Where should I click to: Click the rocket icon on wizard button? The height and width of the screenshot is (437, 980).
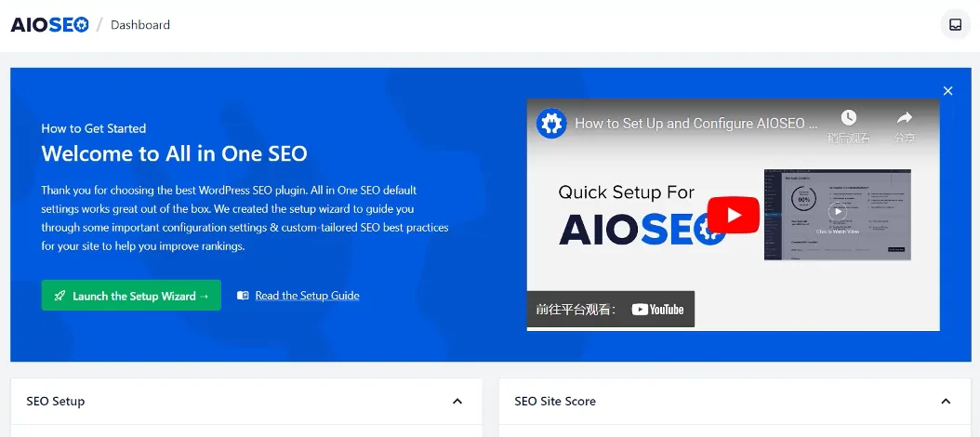tap(60, 296)
